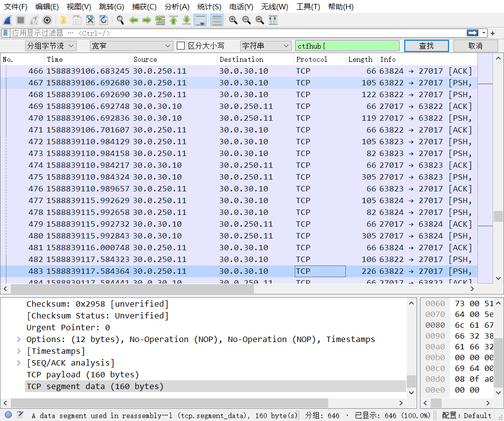The width and height of the screenshot is (504, 421).
Task: Start a new capture with the shark fin icon
Action: click(x=7, y=20)
